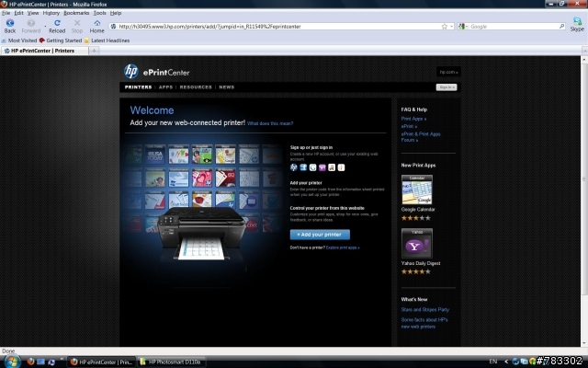
Task: Reload the current page
Action: (57, 26)
